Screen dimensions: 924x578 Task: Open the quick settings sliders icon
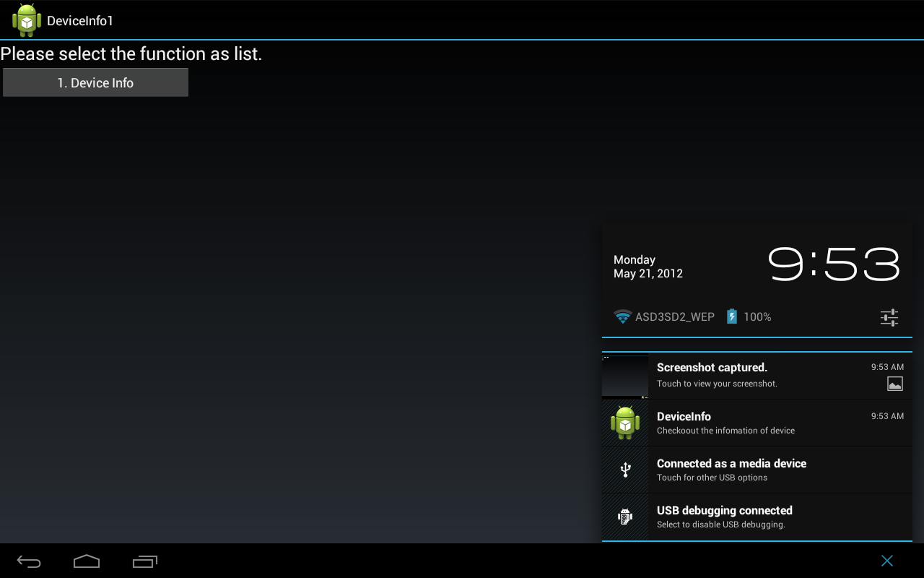coord(889,317)
